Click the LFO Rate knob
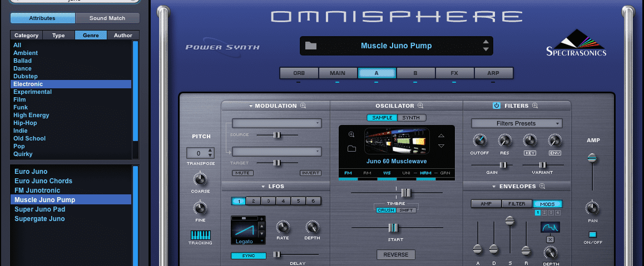 point(283,227)
